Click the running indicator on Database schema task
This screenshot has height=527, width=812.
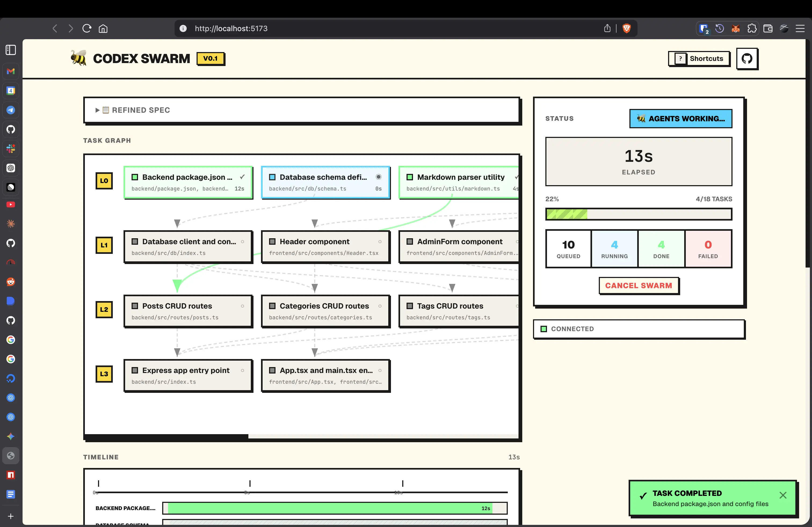pyautogui.click(x=378, y=177)
